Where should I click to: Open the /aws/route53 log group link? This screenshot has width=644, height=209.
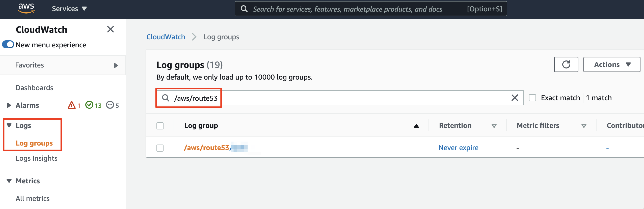216,148
